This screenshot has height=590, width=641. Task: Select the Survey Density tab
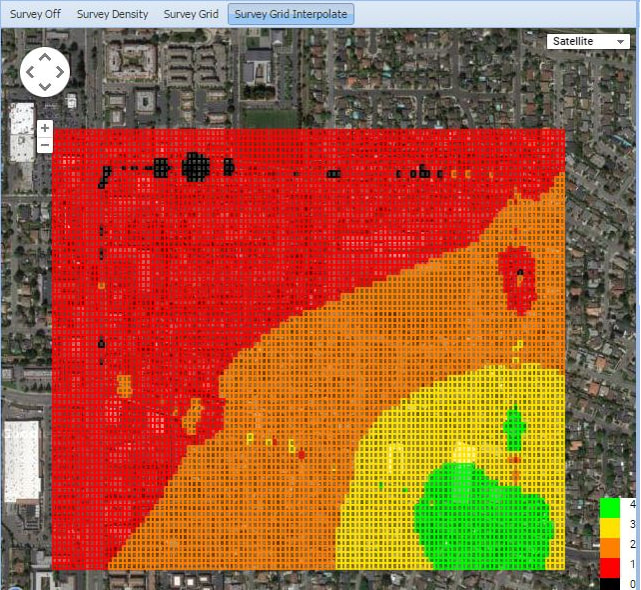(112, 14)
